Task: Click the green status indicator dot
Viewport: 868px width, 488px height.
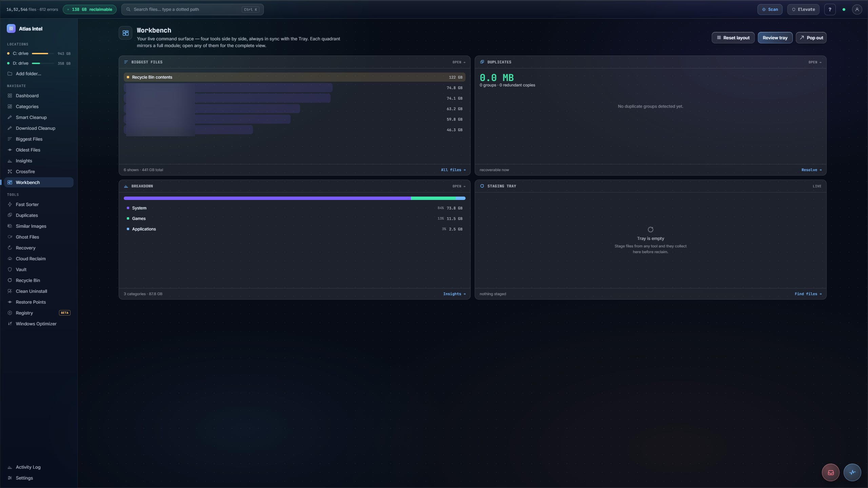Action: click(x=844, y=9)
